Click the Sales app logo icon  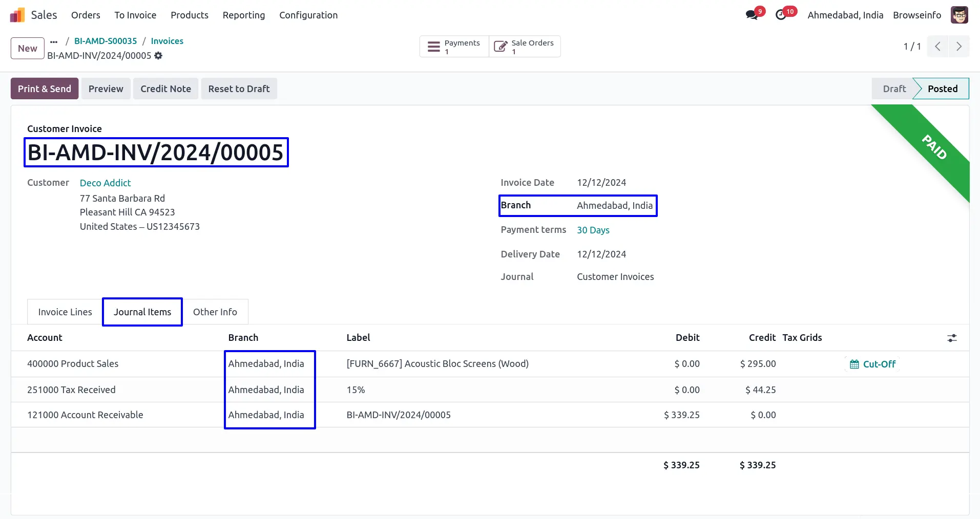(x=17, y=15)
